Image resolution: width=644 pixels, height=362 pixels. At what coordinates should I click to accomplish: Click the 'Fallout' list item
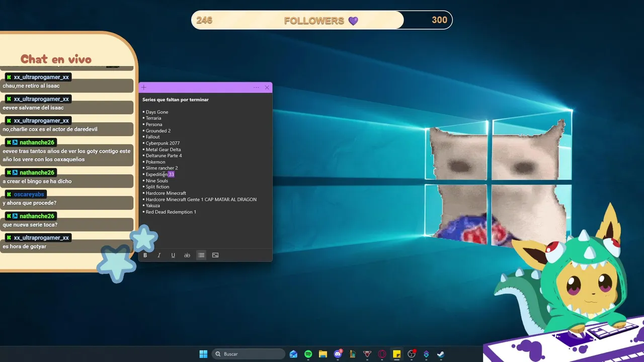coord(152,137)
